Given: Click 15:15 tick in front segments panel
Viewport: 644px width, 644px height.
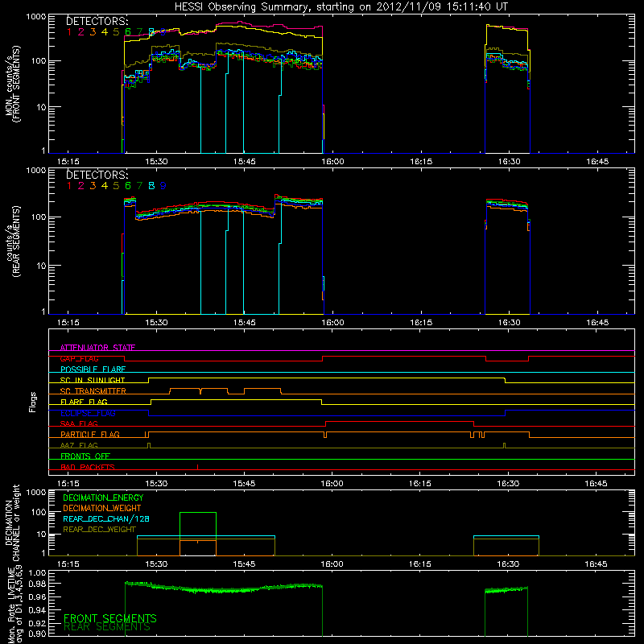Looking at the screenshot, I should pos(68,162).
